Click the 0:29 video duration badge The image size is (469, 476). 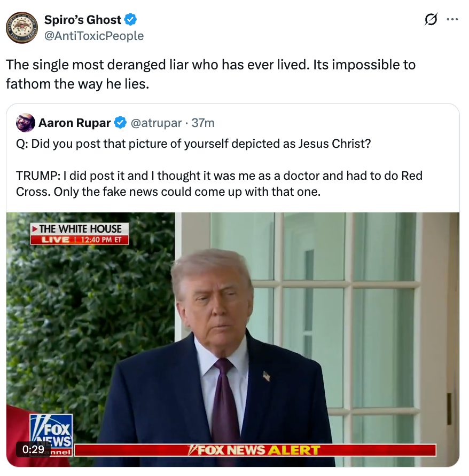[x=33, y=449]
